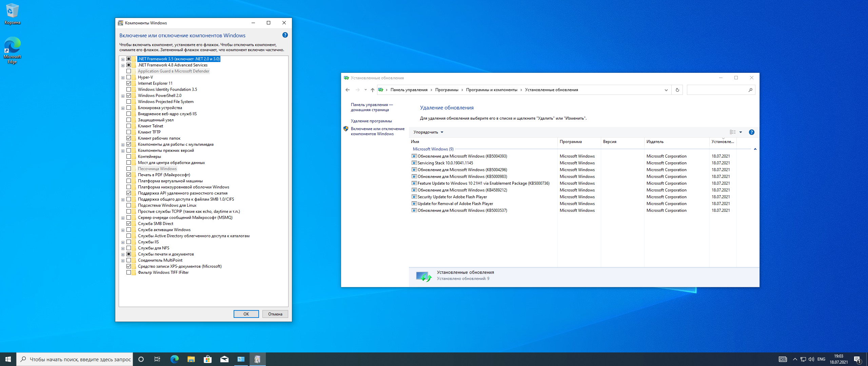Toggle Служба SMB Direct checkbox
The height and width of the screenshot is (366, 868).
click(x=129, y=224)
